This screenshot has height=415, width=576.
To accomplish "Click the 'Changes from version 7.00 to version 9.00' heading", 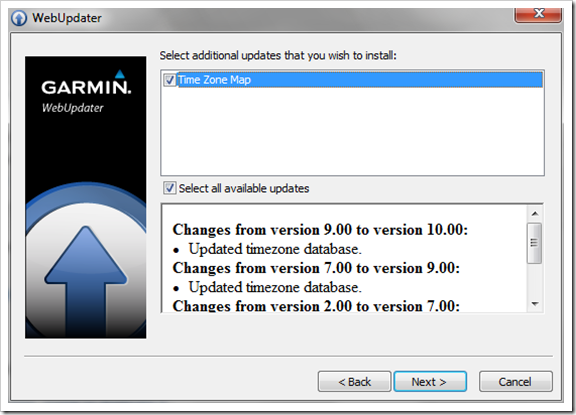I will tap(316, 268).
